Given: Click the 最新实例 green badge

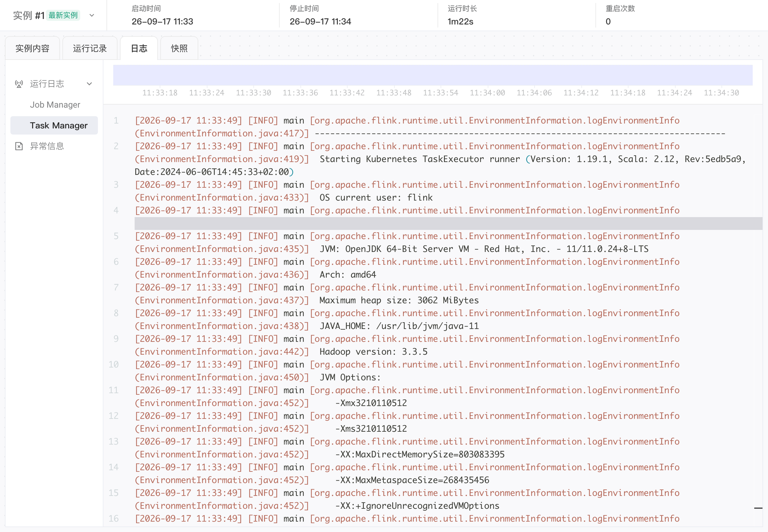Looking at the screenshot, I should 63,15.
